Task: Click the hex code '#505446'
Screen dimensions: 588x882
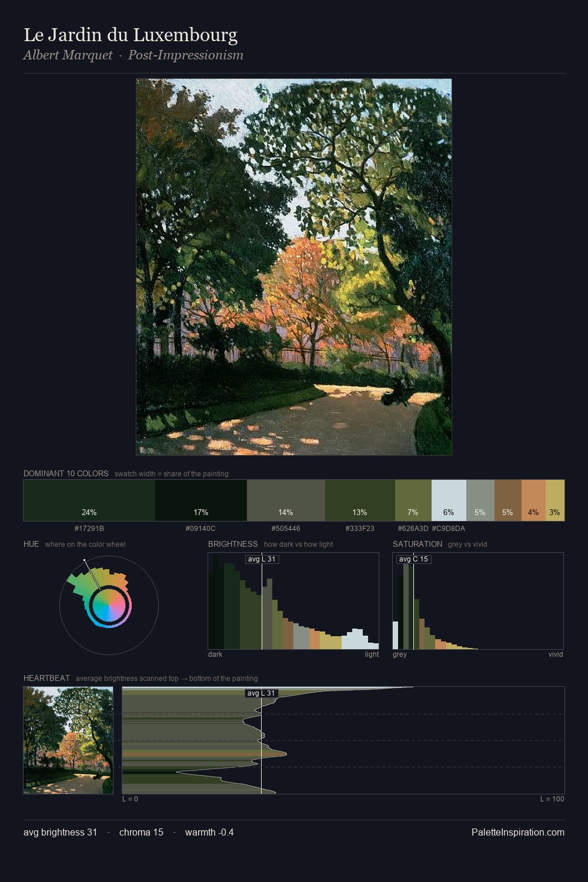Action: (x=286, y=529)
